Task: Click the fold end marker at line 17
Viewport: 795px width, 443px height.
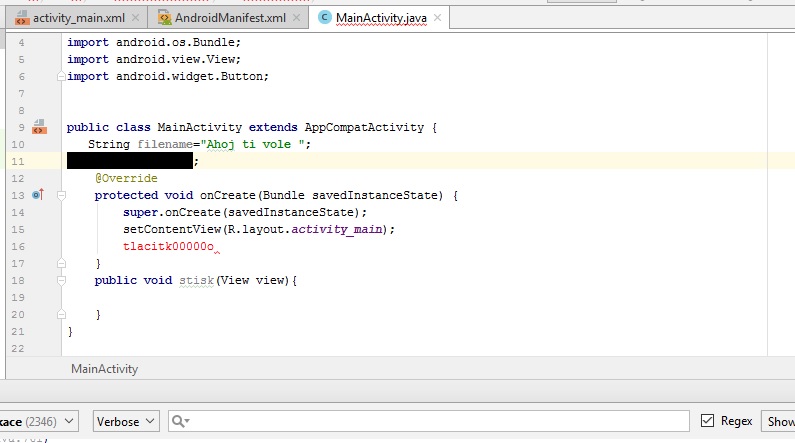Action: (61, 263)
